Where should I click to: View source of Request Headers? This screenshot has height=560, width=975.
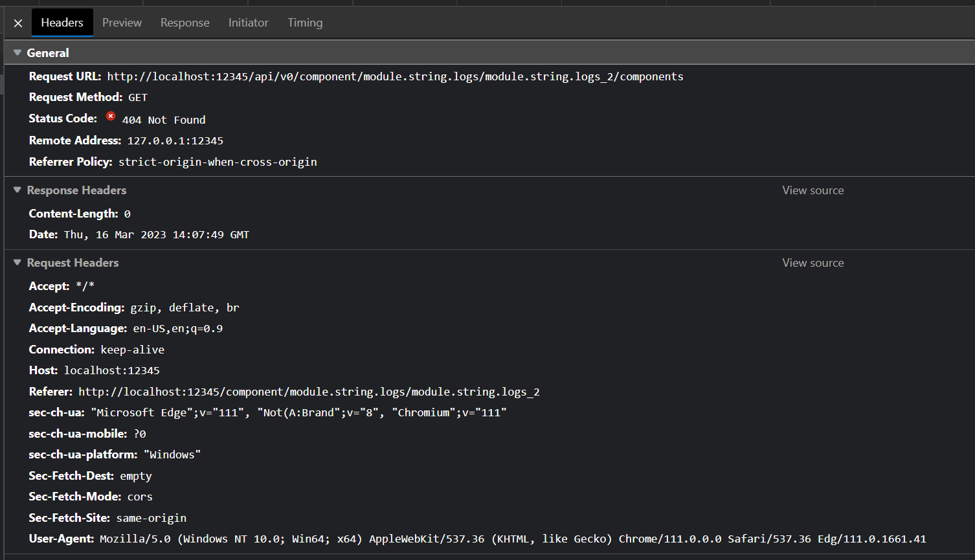coord(812,262)
